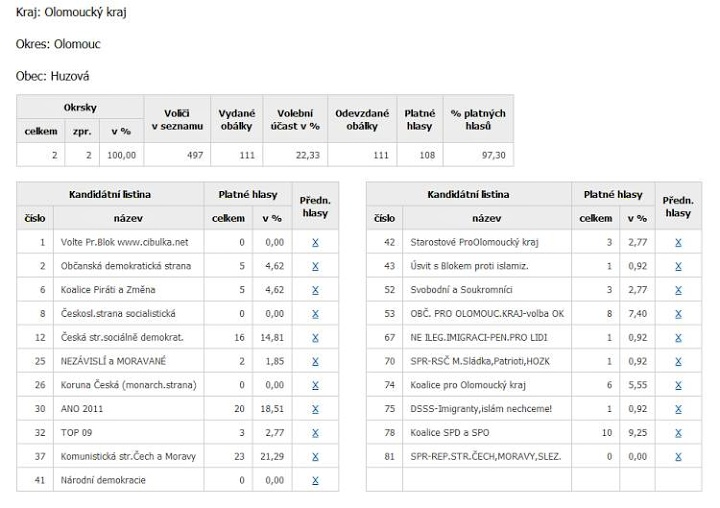Click X link for Koruna Česká row

[315, 385]
